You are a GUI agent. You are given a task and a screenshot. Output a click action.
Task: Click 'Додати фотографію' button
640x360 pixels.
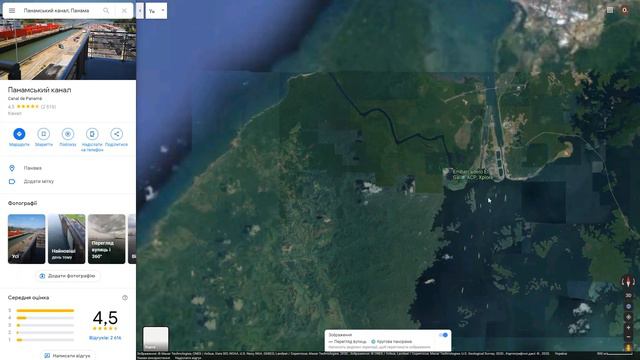(68, 276)
